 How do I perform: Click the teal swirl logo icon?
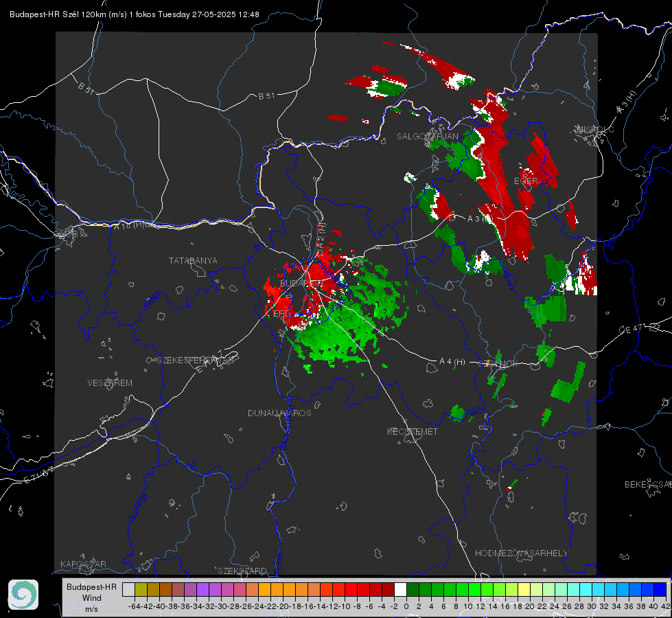tap(23, 595)
